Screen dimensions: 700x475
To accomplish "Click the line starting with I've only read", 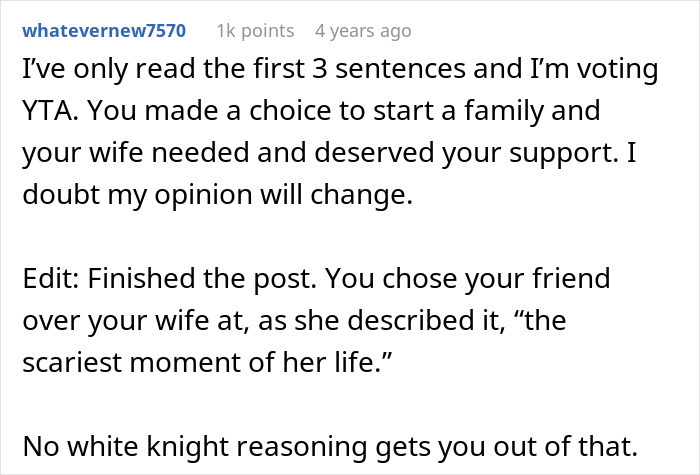I will coord(340,69).
